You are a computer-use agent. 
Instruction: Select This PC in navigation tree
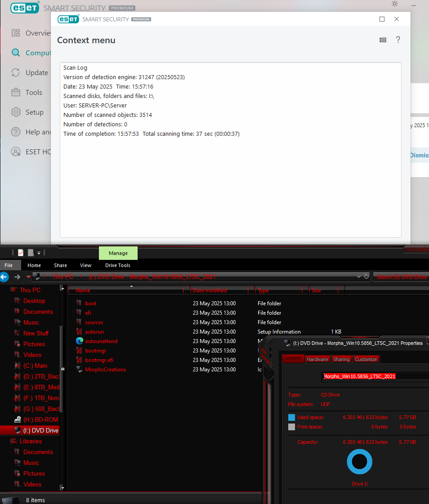coord(30,290)
